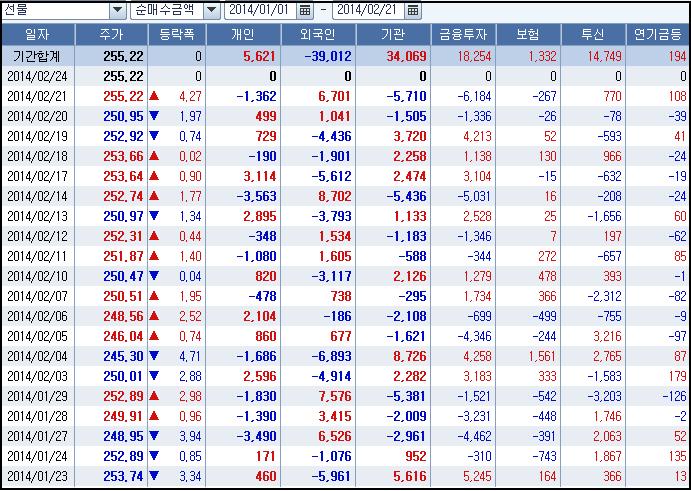Select the 2014/02/17 date cell
The height and width of the screenshot is (491, 691).
pyautogui.click(x=37, y=176)
